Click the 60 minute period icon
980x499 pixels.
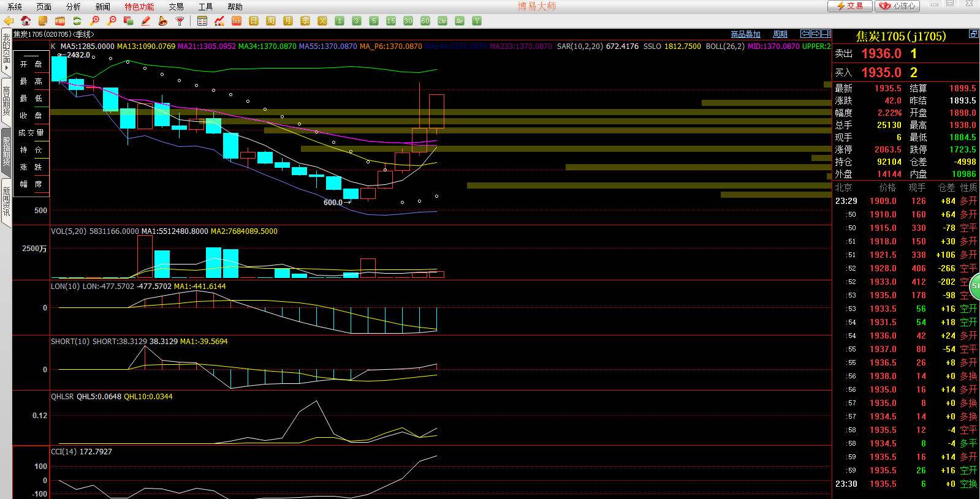coord(425,21)
